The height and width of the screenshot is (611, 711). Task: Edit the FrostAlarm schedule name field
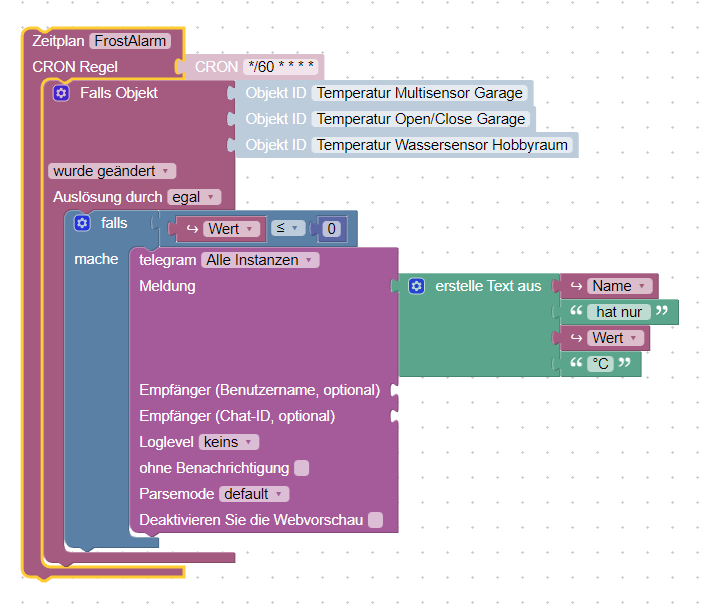(130, 41)
